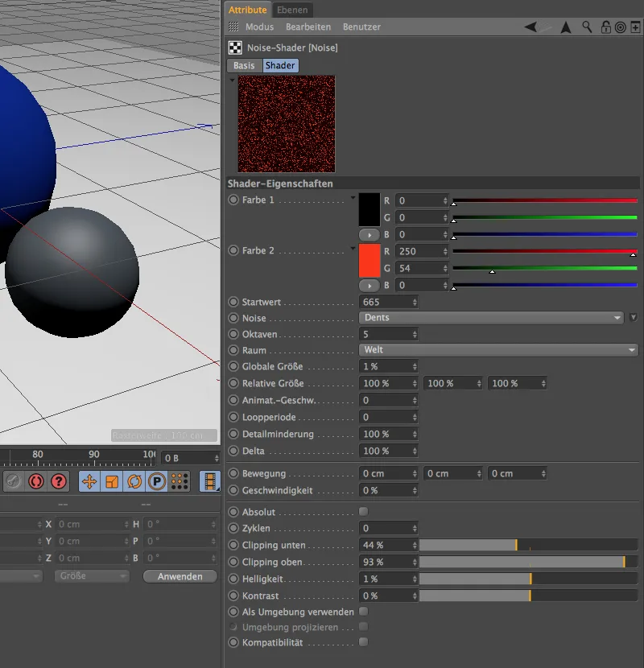Click the Noise-Shader checkerboard icon
Viewport: 644px width, 668px height.
235,47
